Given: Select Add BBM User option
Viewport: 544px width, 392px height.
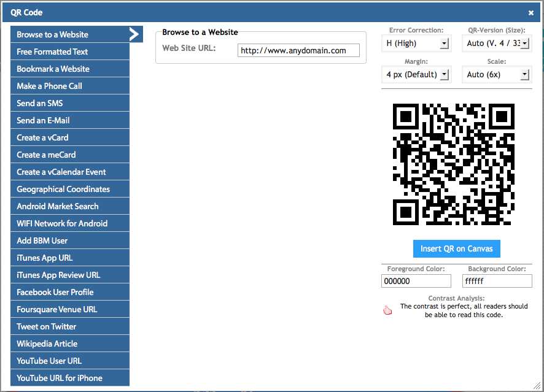Looking at the screenshot, I should tap(70, 240).
